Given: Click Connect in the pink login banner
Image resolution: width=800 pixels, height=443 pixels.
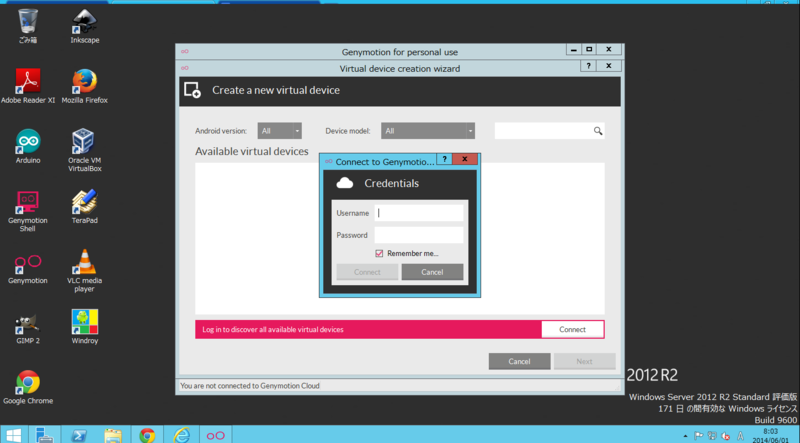Looking at the screenshot, I should pyautogui.click(x=572, y=330).
